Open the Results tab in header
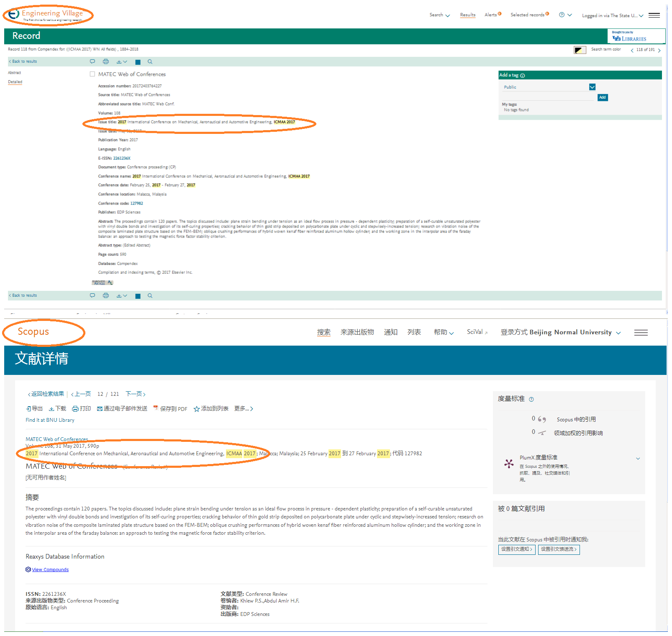The width and height of the screenshot is (672, 636). [x=468, y=15]
